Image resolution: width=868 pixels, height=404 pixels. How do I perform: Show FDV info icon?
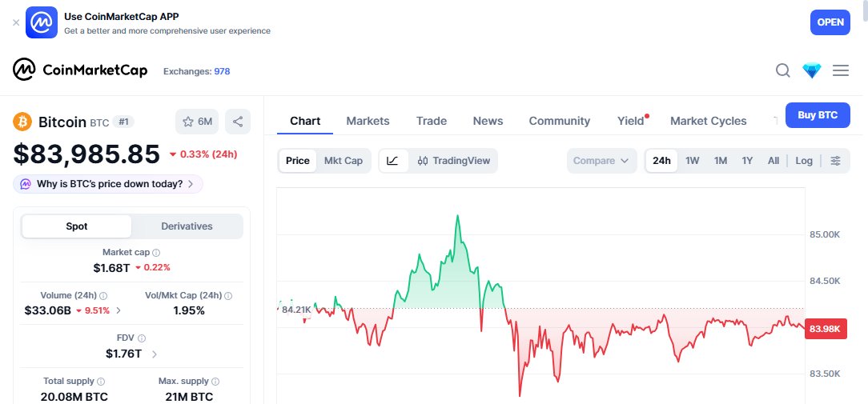pos(142,338)
